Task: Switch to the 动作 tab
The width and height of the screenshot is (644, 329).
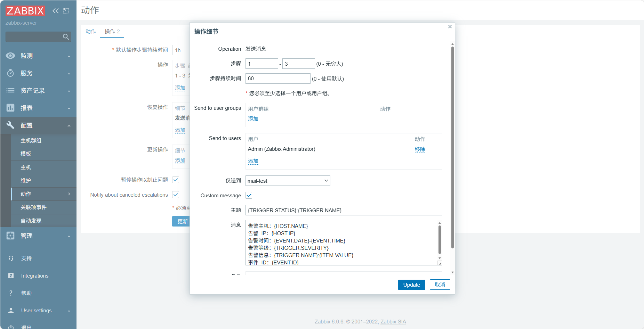Action: pos(91,31)
